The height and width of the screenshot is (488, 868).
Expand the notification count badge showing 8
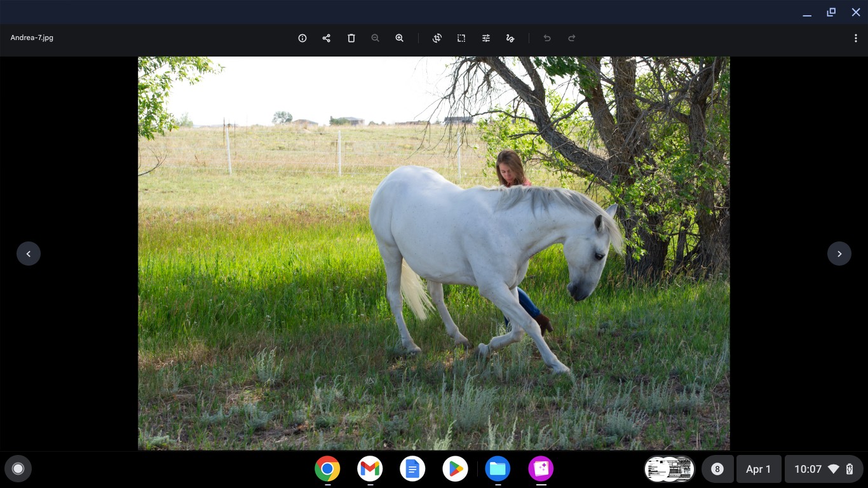tap(717, 469)
